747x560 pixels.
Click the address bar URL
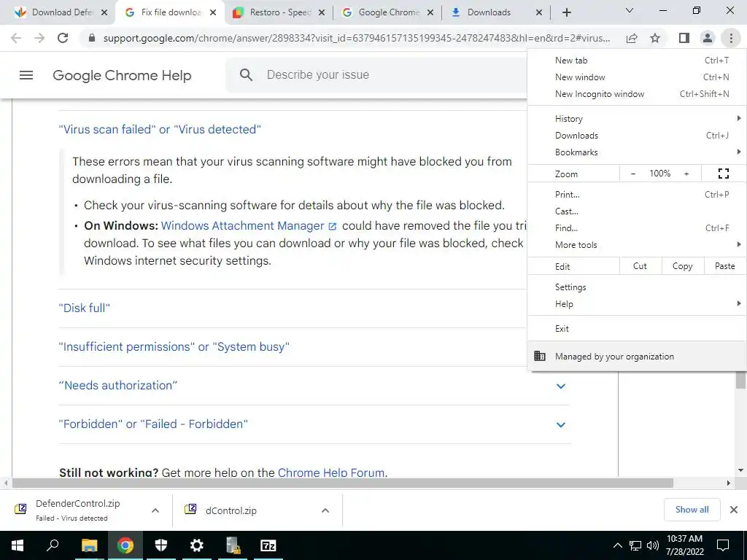tap(356, 38)
